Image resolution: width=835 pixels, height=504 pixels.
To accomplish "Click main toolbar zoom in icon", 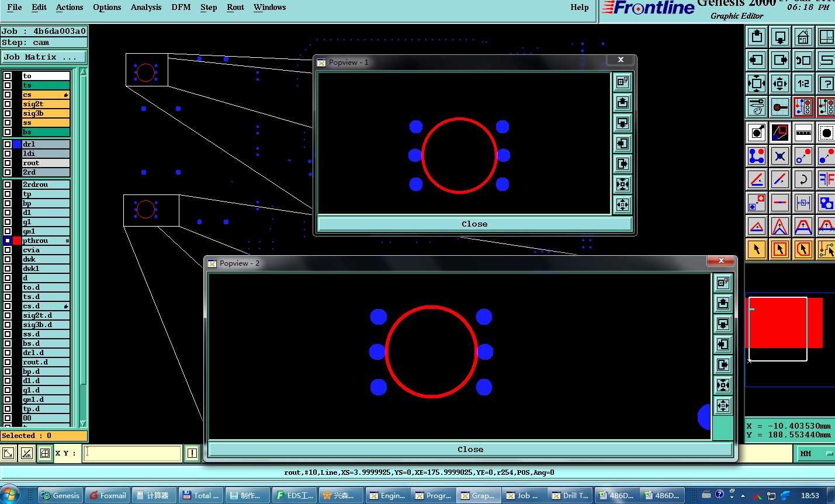I will pyautogui.click(x=757, y=84).
